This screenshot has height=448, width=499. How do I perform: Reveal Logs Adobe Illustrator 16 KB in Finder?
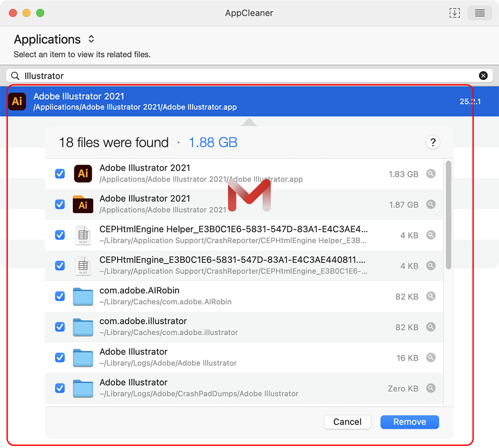[431, 358]
